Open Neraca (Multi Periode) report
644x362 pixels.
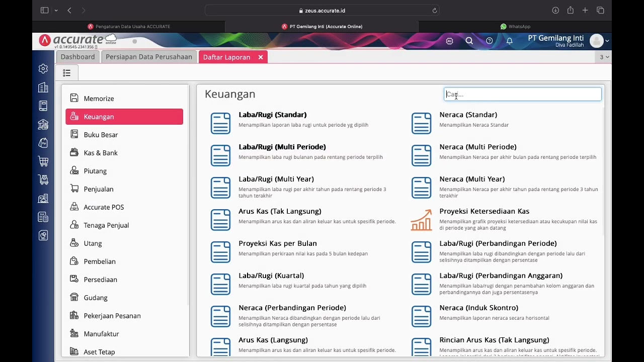pos(478,147)
